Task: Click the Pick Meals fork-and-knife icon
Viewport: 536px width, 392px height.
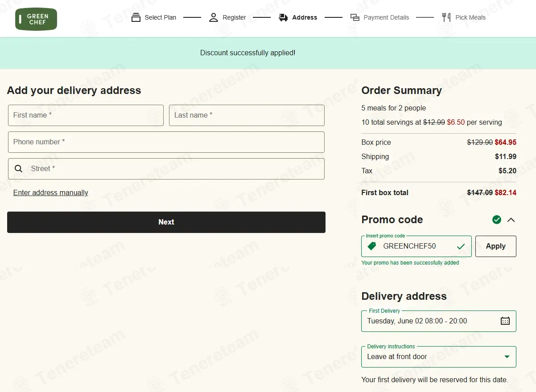Action: (446, 17)
